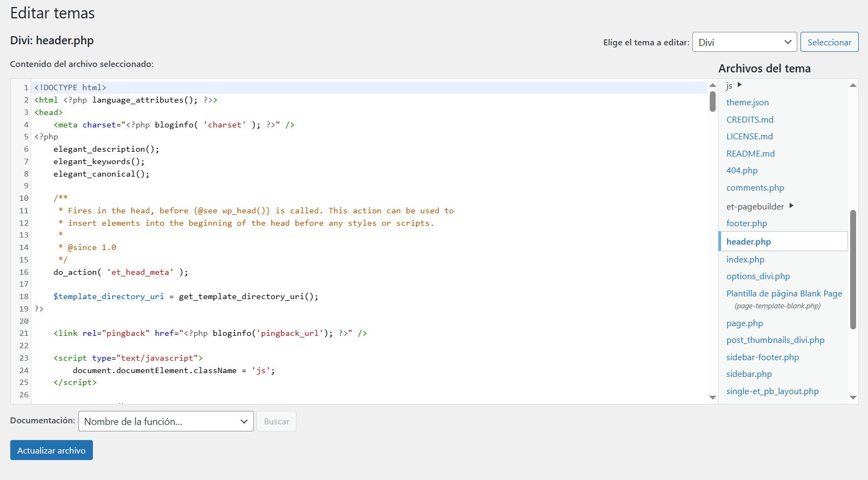This screenshot has height=480, width=868.
Task: Click the file list scroll up arrow
Action: click(853, 85)
